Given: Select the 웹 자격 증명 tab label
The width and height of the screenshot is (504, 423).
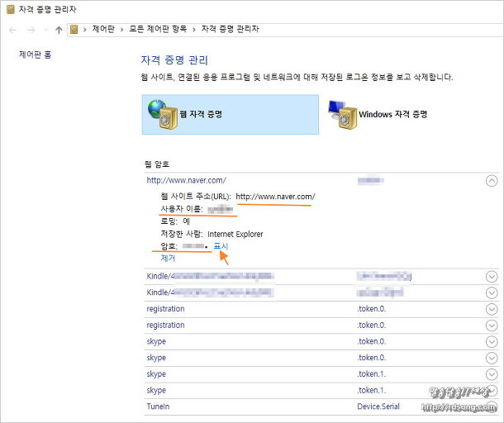Looking at the screenshot, I should 201,115.
